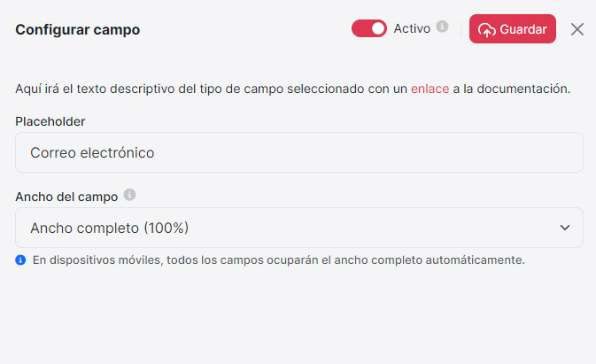Click the "En dispositivos móviles" note text
Screen dimensions: 596x364
point(279,259)
